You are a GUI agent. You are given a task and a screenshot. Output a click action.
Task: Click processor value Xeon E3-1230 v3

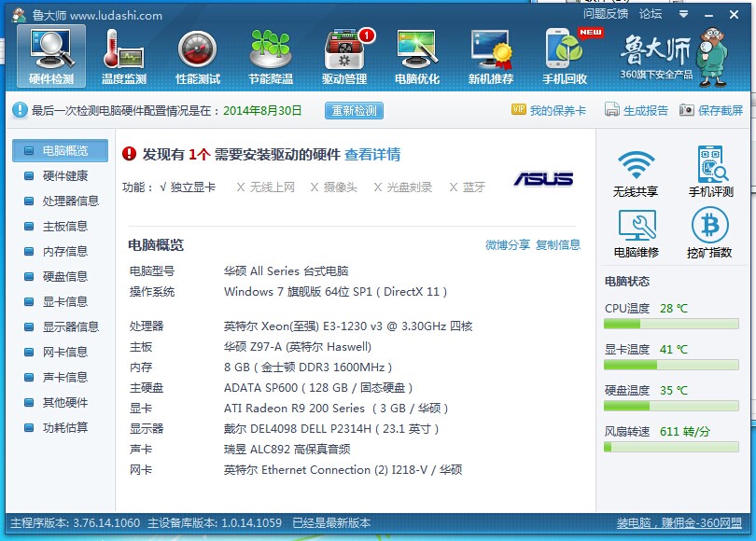(347, 326)
